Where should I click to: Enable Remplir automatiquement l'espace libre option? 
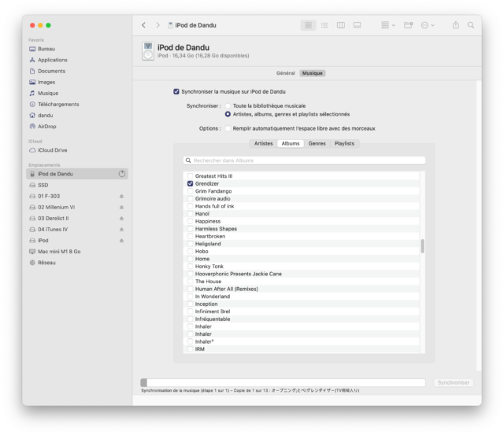tap(228, 128)
